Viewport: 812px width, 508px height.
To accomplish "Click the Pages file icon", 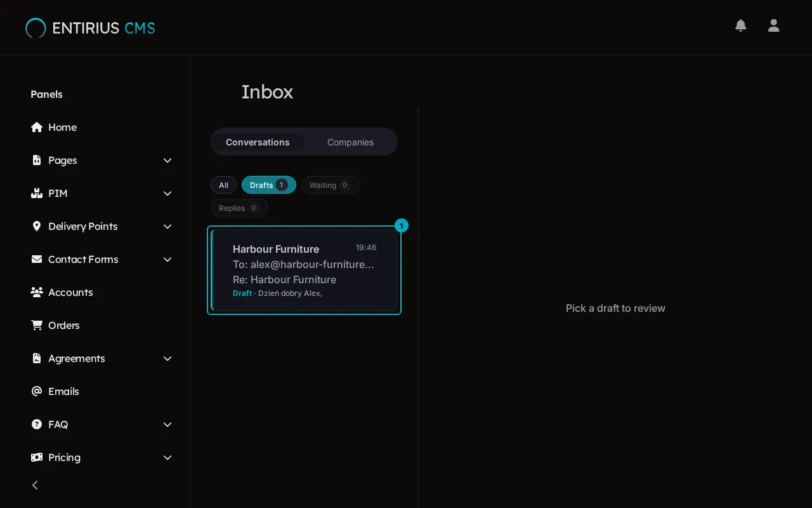I will (x=37, y=160).
